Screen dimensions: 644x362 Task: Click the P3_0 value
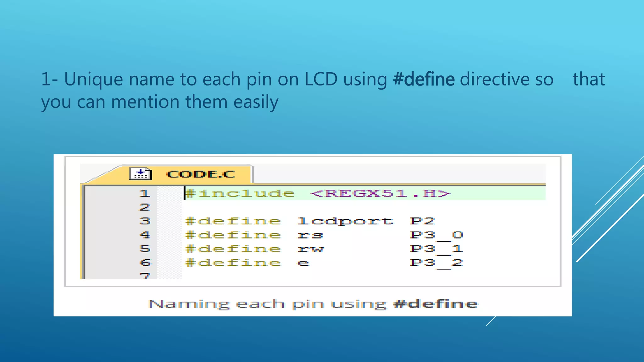point(436,235)
